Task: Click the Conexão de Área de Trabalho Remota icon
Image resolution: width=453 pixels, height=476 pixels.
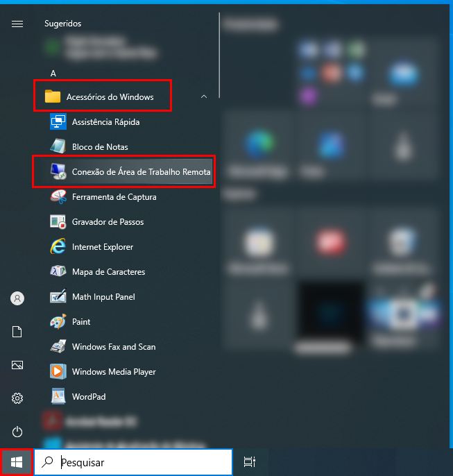Action: point(58,171)
